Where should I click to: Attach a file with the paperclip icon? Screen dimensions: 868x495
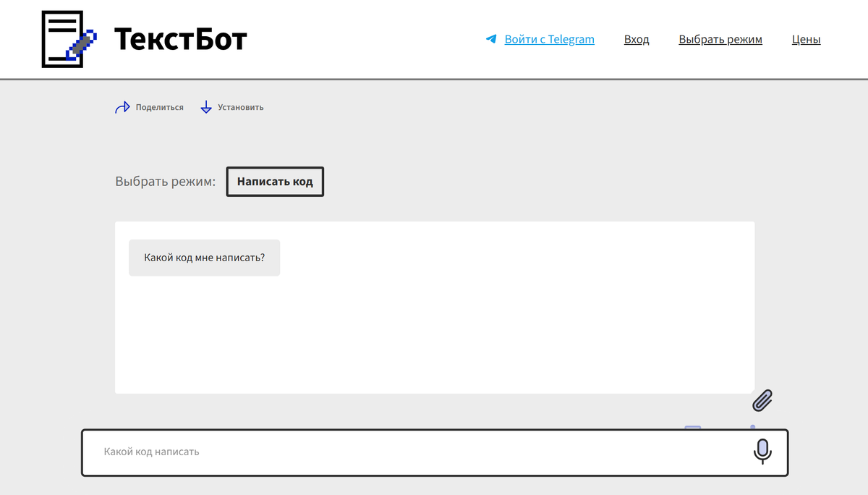pyautogui.click(x=762, y=400)
